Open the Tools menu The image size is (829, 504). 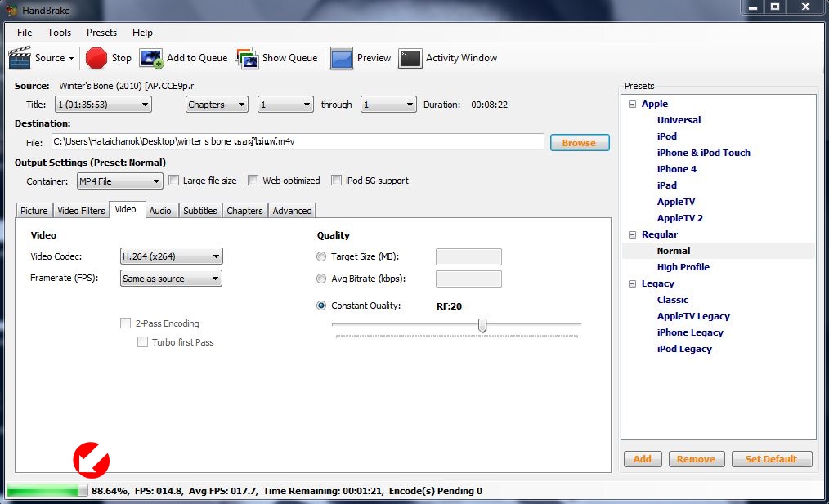tap(59, 32)
